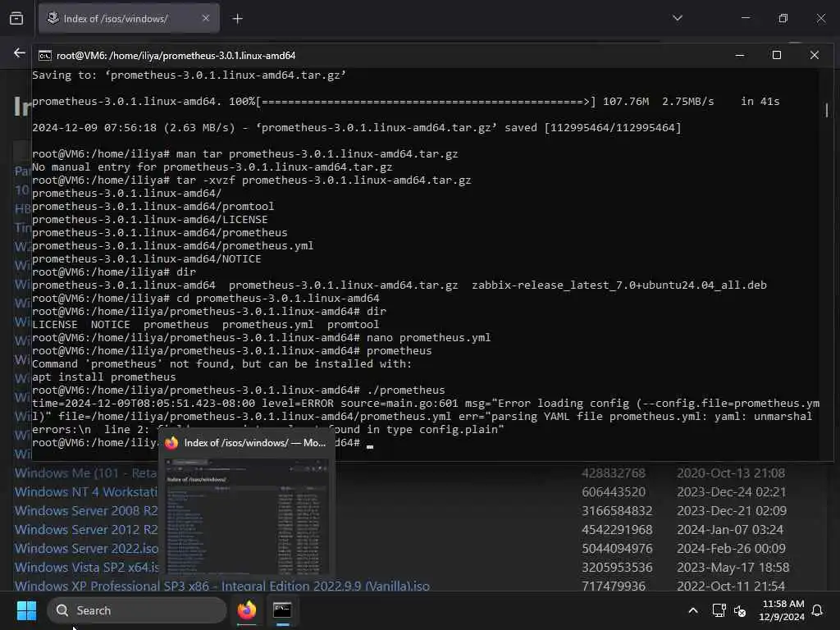Click the date 2024-Feb-26 00:09
Image resolution: width=840 pixels, height=630 pixels.
pyautogui.click(x=731, y=549)
